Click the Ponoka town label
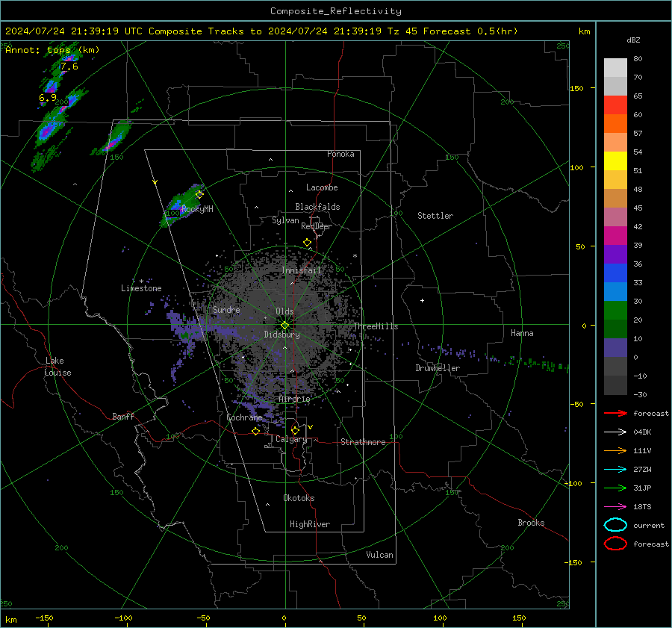The image size is (672, 628). (x=340, y=154)
